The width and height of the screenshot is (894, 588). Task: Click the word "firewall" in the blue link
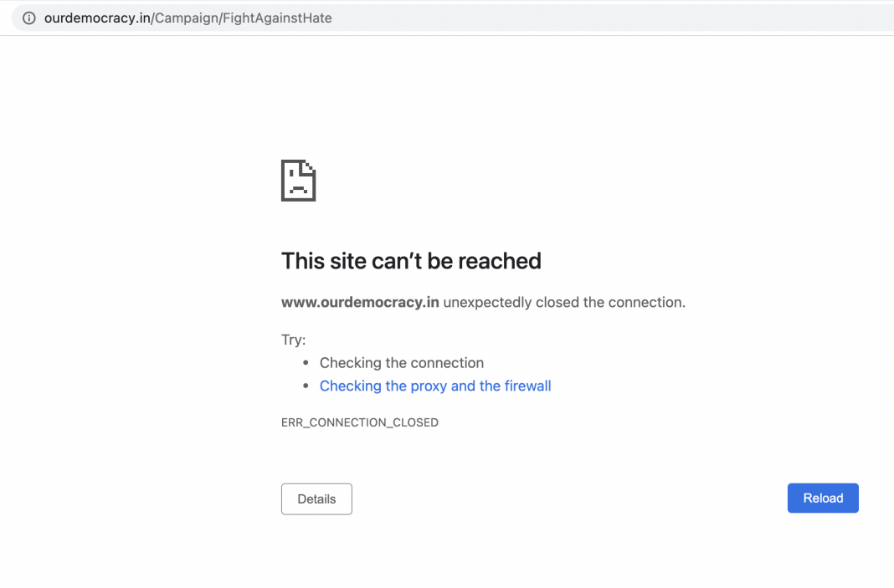pos(526,386)
